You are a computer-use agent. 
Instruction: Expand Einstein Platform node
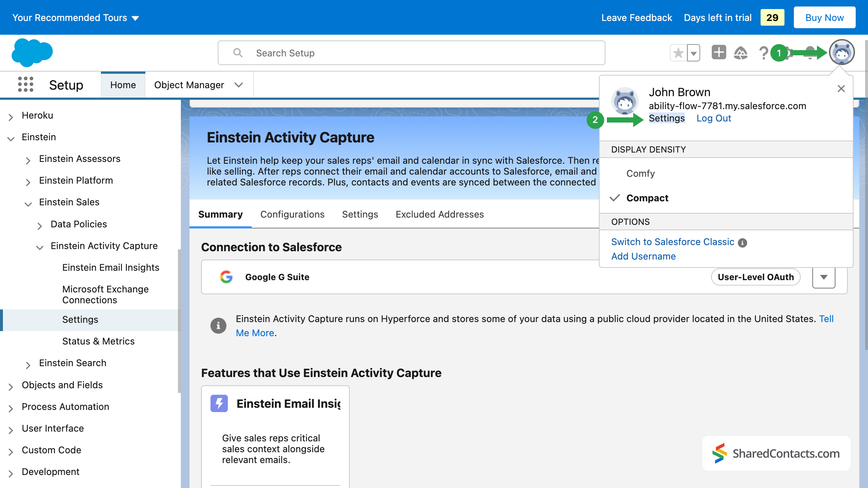(28, 182)
